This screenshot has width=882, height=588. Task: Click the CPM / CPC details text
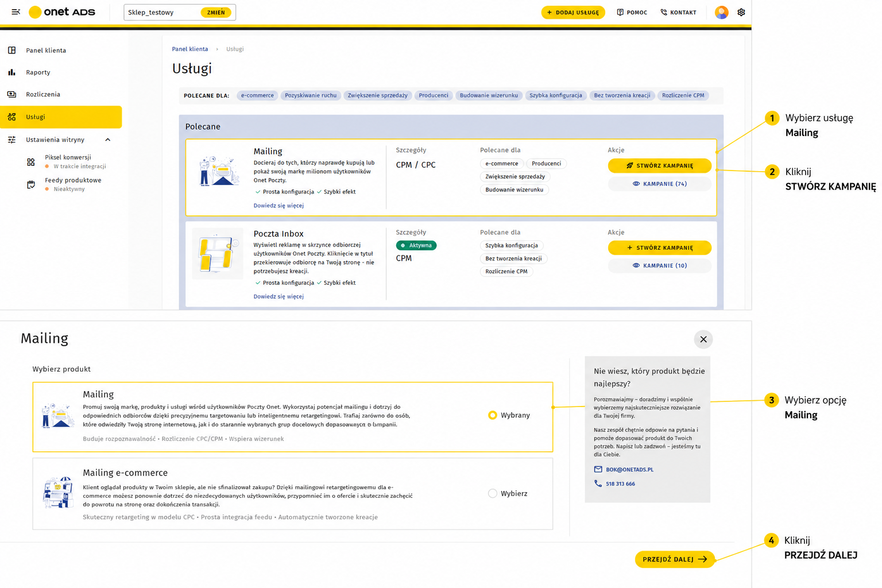(x=416, y=165)
